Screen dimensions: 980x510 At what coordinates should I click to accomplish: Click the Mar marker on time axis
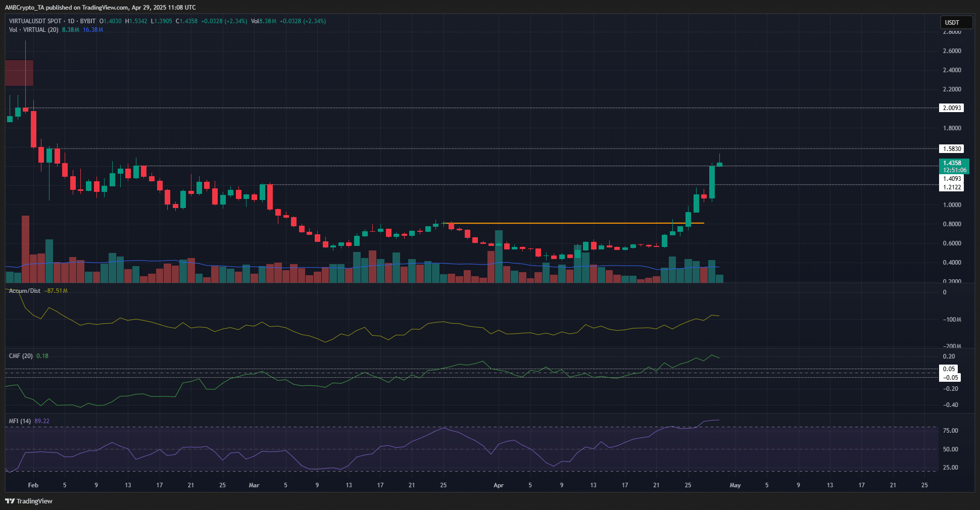click(x=254, y=485)
